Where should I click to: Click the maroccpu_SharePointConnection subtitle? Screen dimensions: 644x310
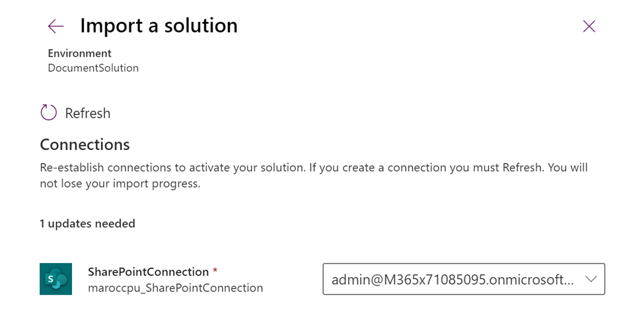(175, 288)
